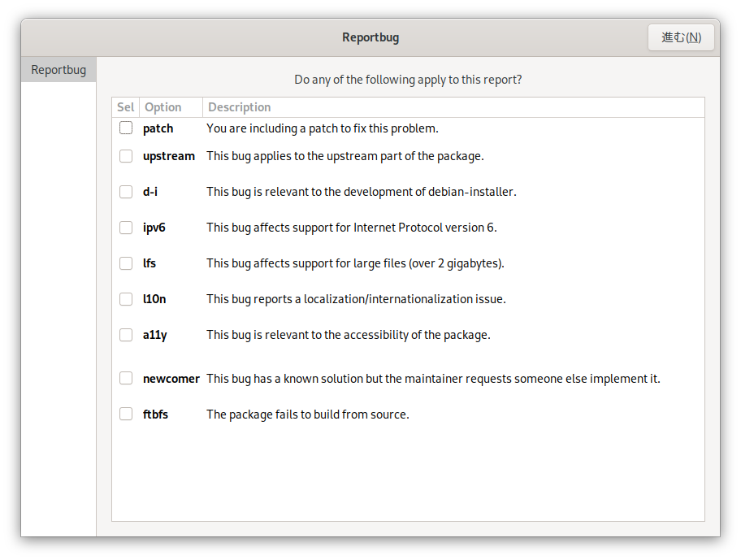
Task: Toggle the ipv6 checkbox
Action: pos(126,228)
